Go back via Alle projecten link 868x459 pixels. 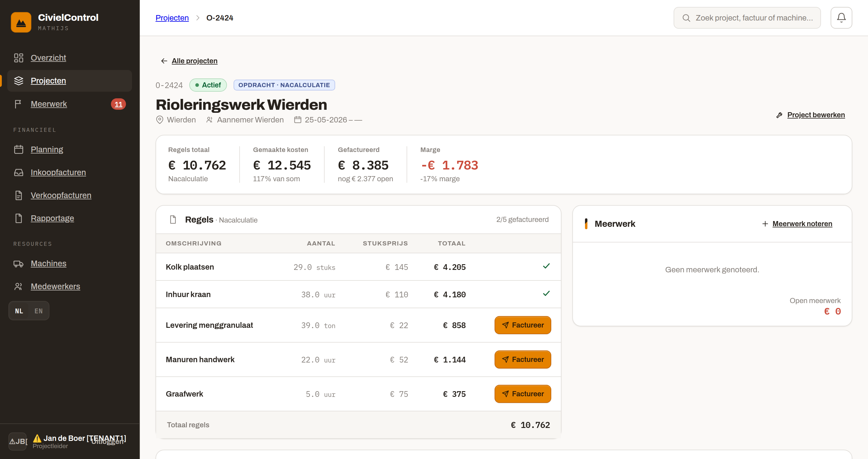(x=194, y=61)
